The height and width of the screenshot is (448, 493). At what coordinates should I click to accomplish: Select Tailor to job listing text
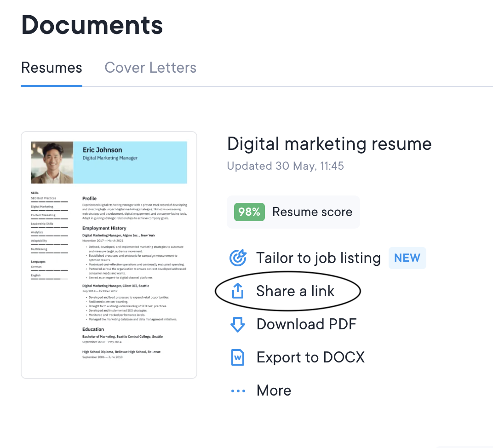click(x=318, y=258)
